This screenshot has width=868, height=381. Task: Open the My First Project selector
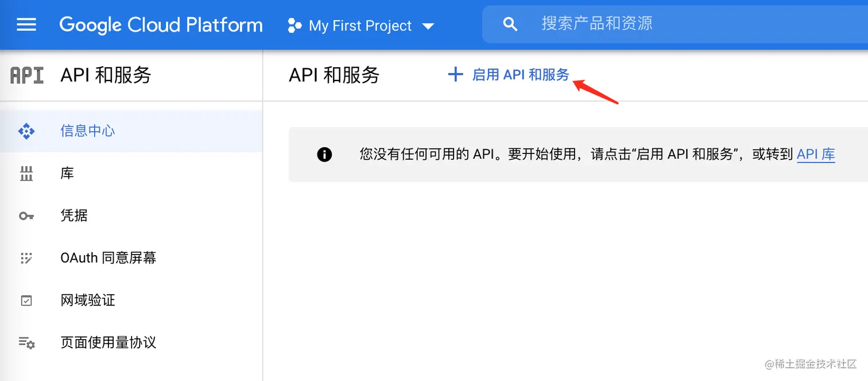pyautogui.click(x=361, y=25)
